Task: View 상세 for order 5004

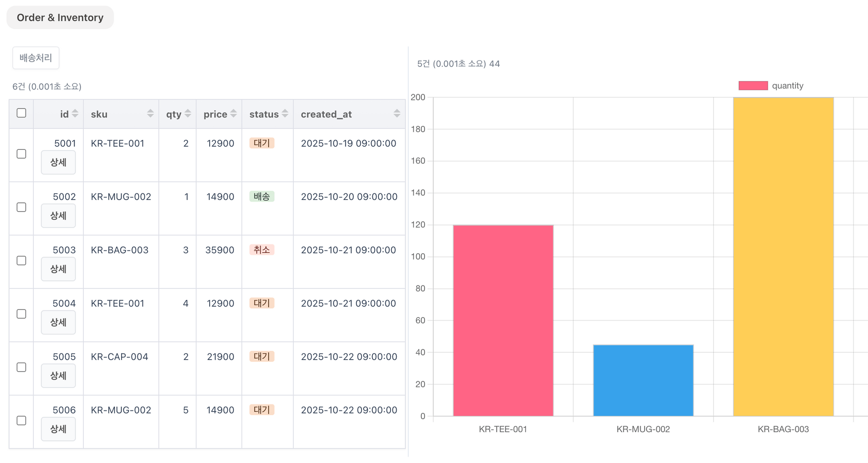Action: 58,322
